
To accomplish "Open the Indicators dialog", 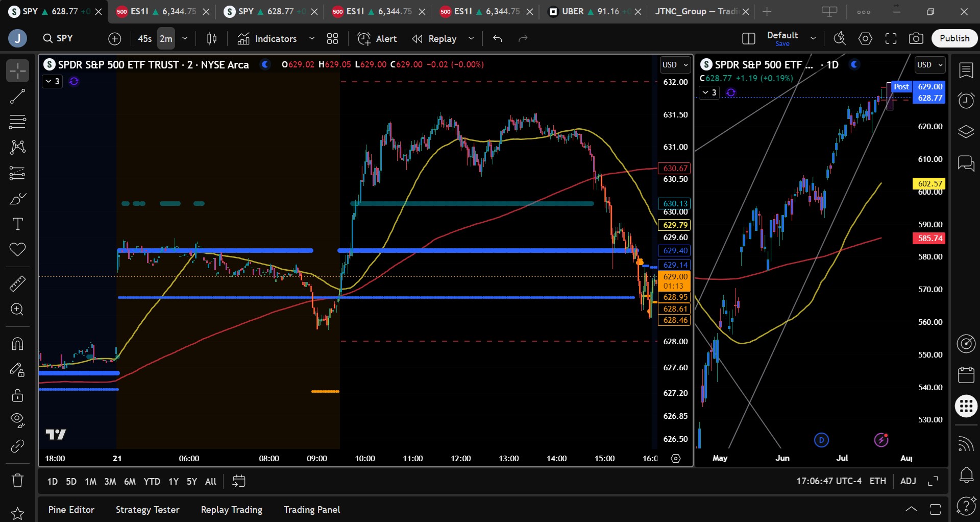I will pos(267,38).
